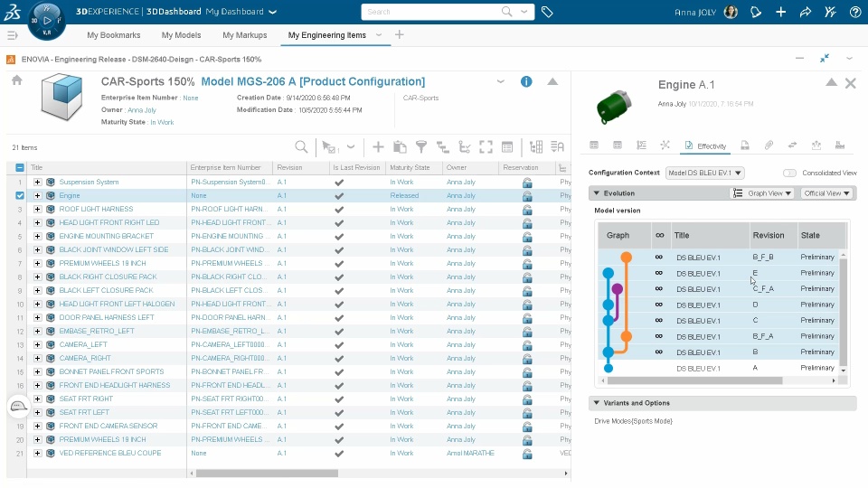868x488 pixels.
Task: Collapse the Evolution section
Action: tap(597, 193)
